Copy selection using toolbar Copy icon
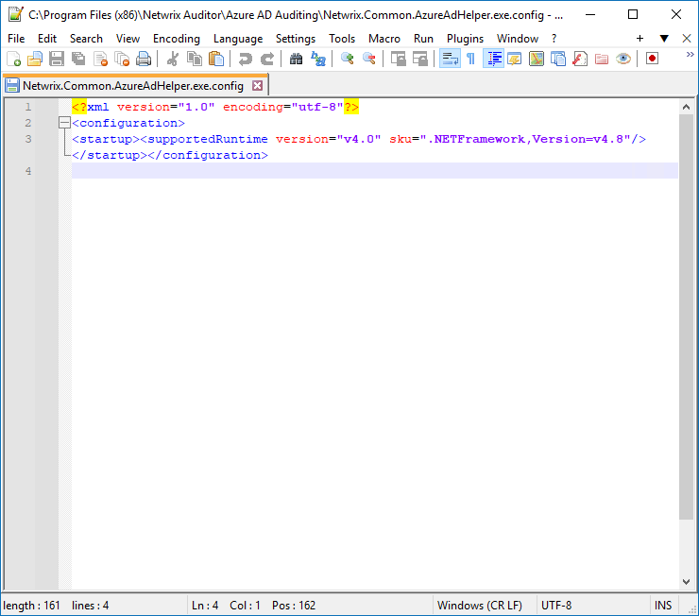The height and width of the screenshot is (616, 699). [195, 59]
